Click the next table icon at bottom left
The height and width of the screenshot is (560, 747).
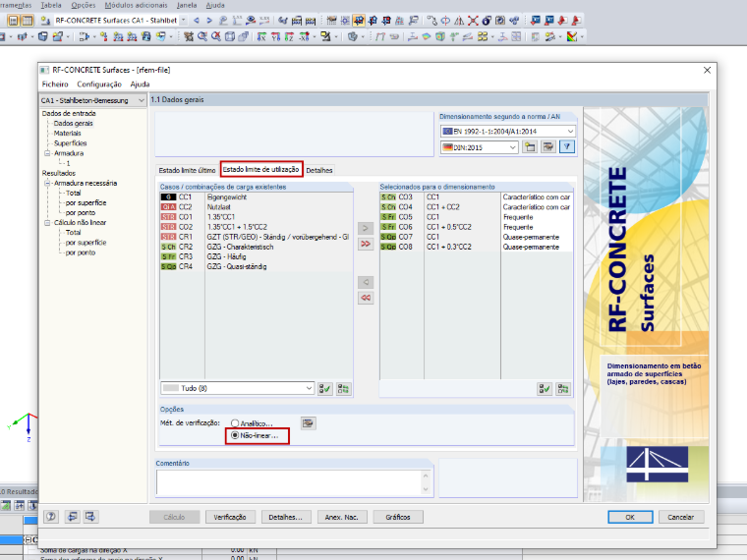click(x=90, y=517)
